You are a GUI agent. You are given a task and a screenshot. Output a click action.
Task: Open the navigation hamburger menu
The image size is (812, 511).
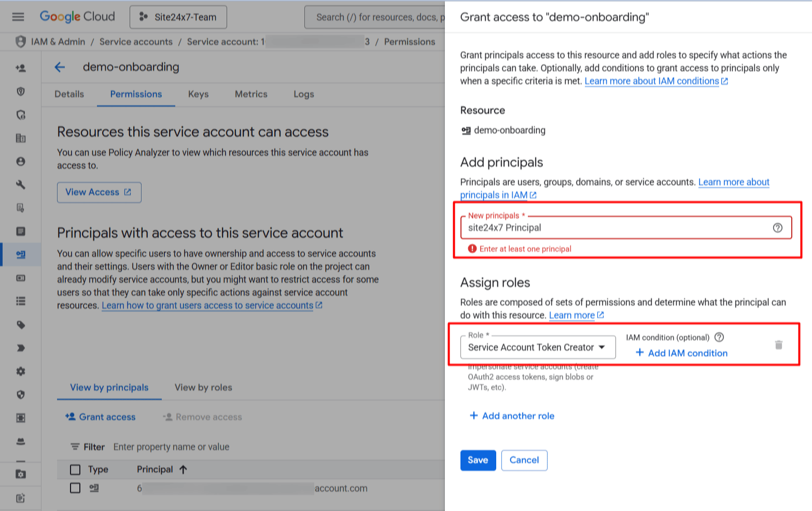tap(18, 17)
